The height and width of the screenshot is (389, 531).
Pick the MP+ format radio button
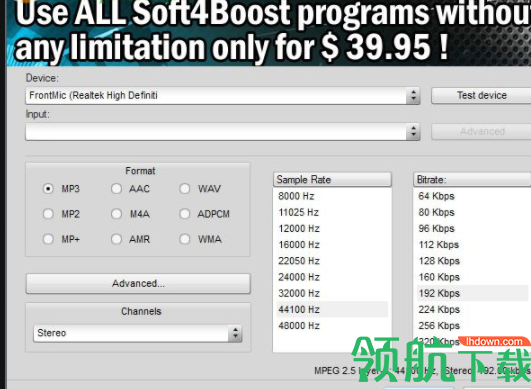tap(48, 239)
